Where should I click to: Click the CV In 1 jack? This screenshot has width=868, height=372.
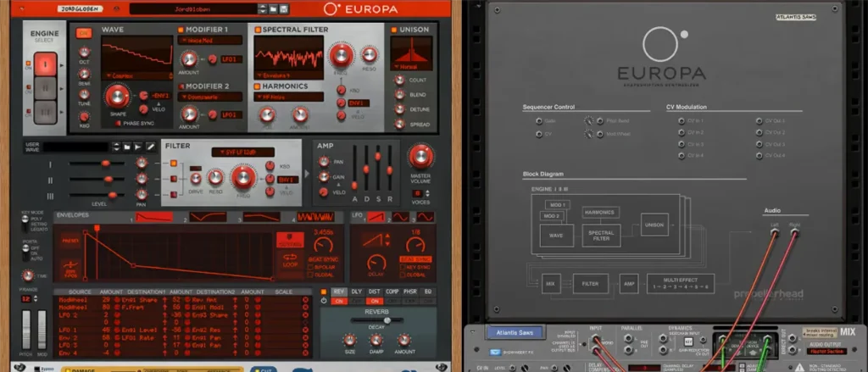click(x=682, y=120)
